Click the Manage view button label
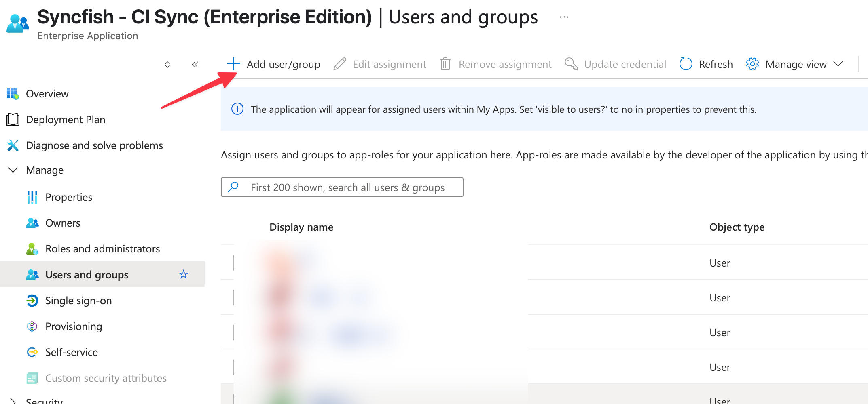This screenshot has height=404, width=868. pos(796,64)
